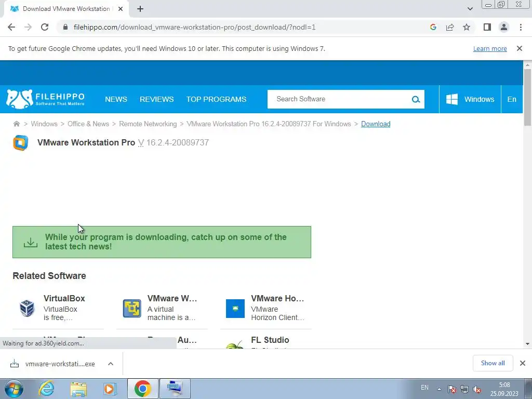Launch Internet Explorer from taskbar
Image resolution: width=532 pixels, height=399 pixels.
coord(46,389)
